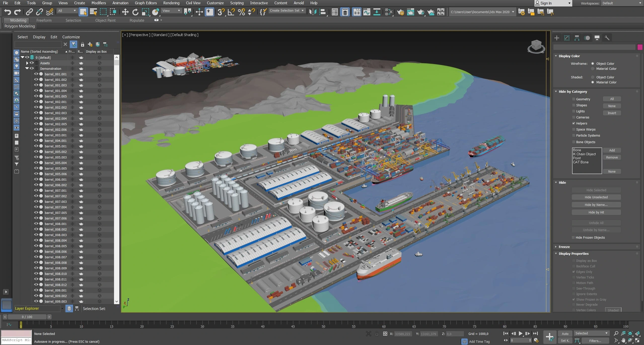644x345 pixels.
Task: Click the Play Animation button
Action: click(520, 333)
